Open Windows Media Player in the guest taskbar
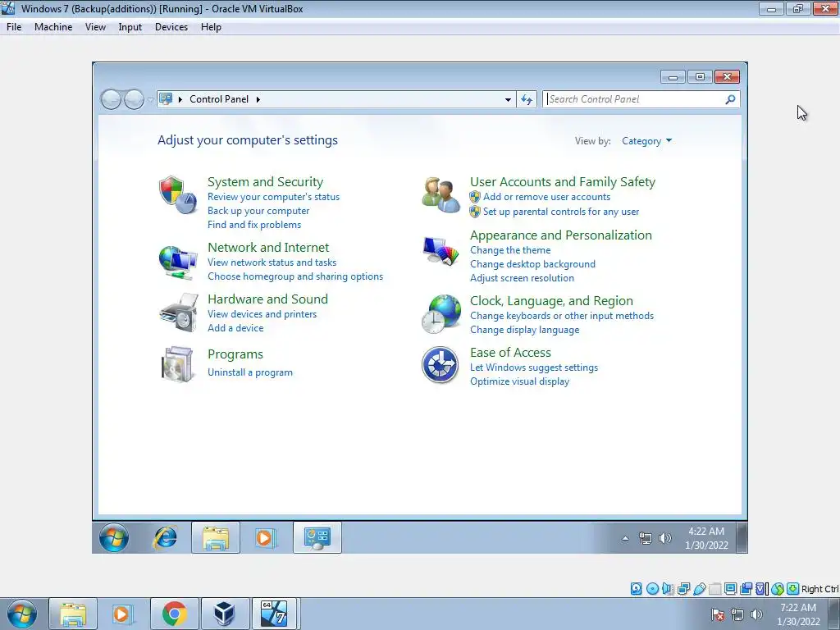 [x=265, y=537]
